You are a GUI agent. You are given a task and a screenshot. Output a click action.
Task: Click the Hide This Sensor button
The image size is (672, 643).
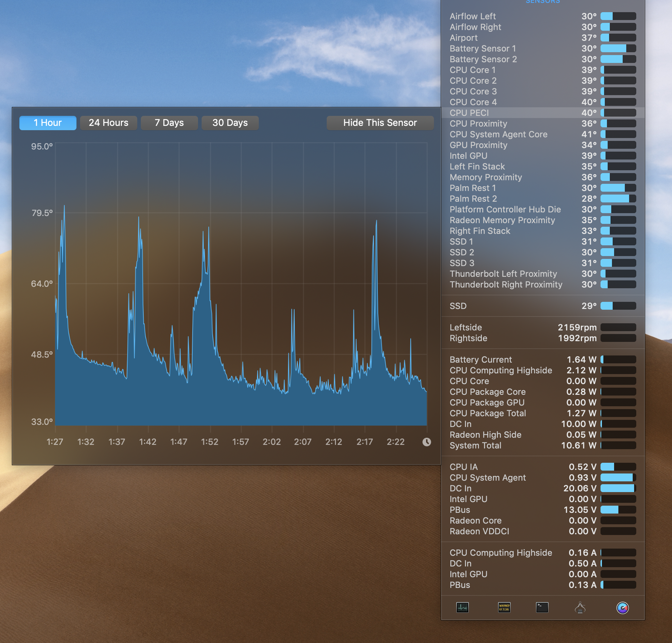380,123
